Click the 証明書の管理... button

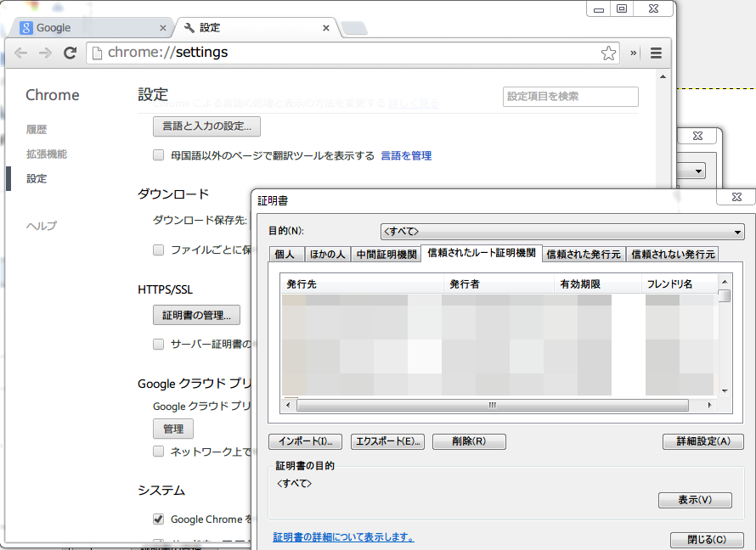pyautogui.click(x=196, y=315)
